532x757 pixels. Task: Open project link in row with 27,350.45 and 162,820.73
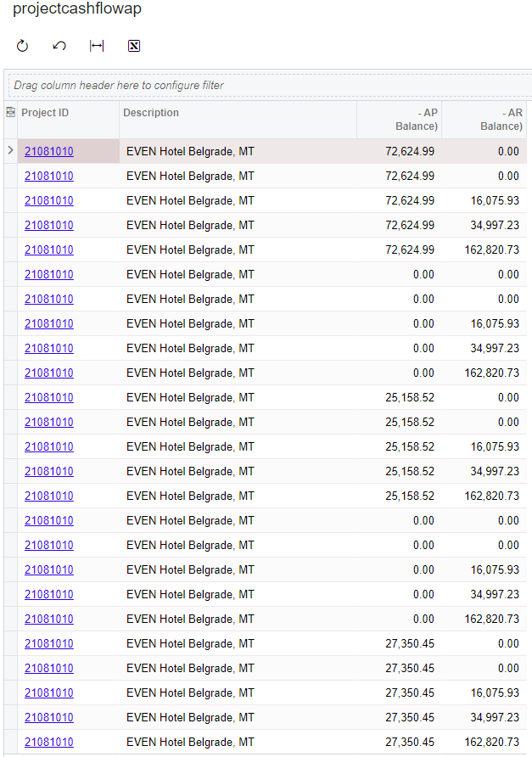click(x=49, y=743)
